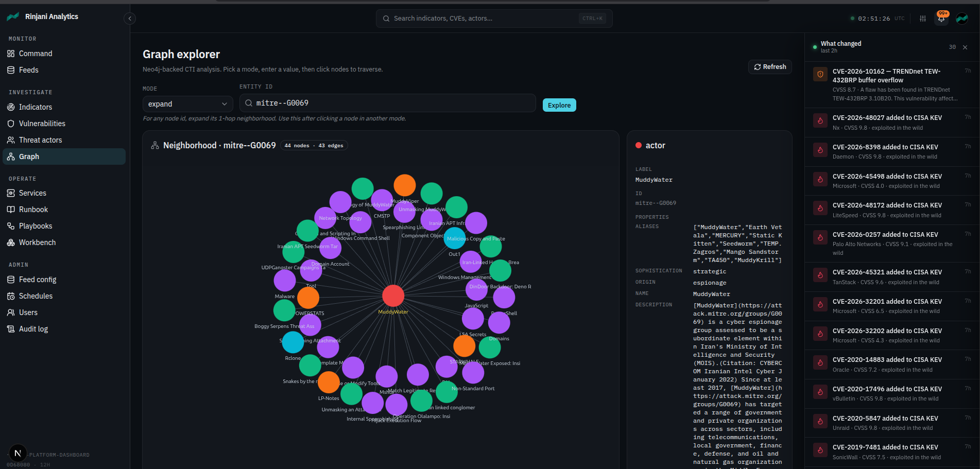The height and width of the screenshot is (469, 980).
Task: Click the Rinjani Analytics logo
Action: pos(13,16)
